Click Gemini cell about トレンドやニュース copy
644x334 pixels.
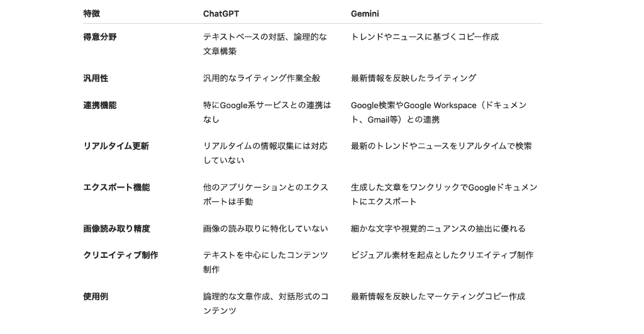point(425,37)
